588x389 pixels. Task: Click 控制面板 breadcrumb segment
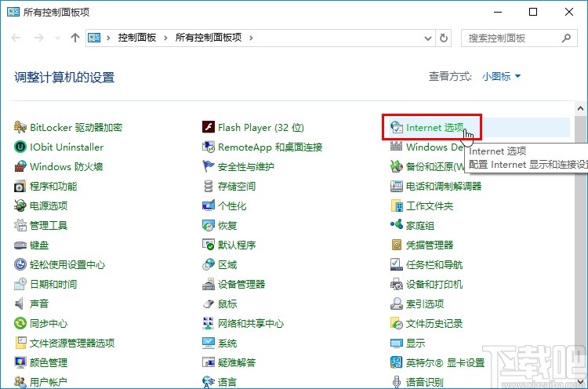[137, 38]
